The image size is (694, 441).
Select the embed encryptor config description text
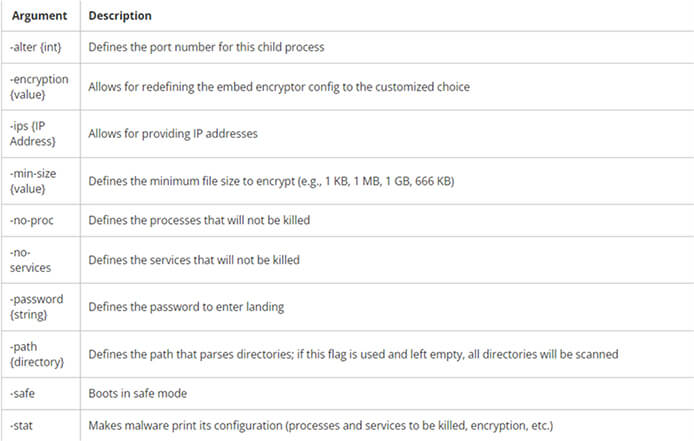tap(279, 87)
